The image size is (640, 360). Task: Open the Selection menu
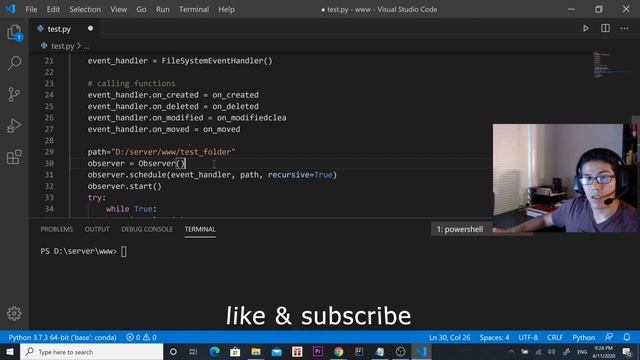(85, 9)
